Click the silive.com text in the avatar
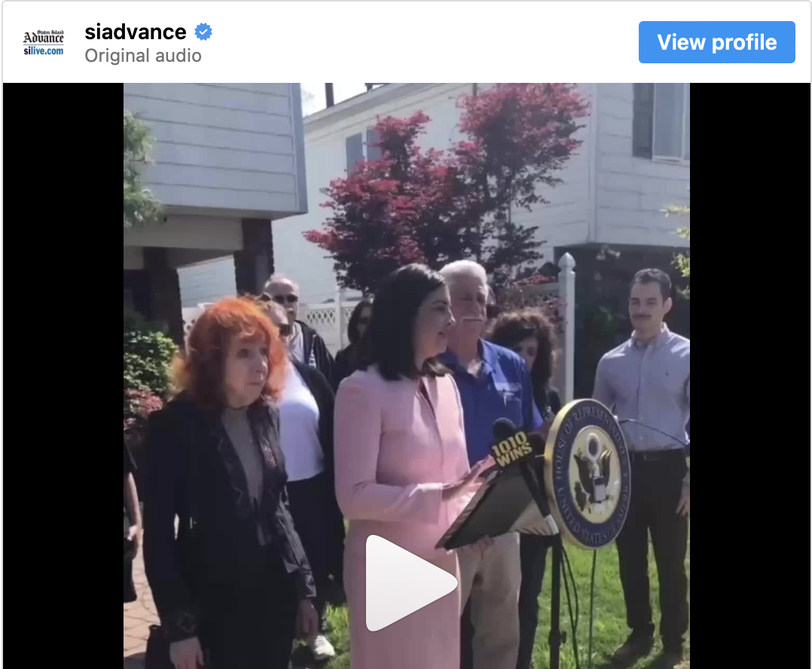Image resolution: width=812 pixels, height=669 pixels. [x=44, y=50]
